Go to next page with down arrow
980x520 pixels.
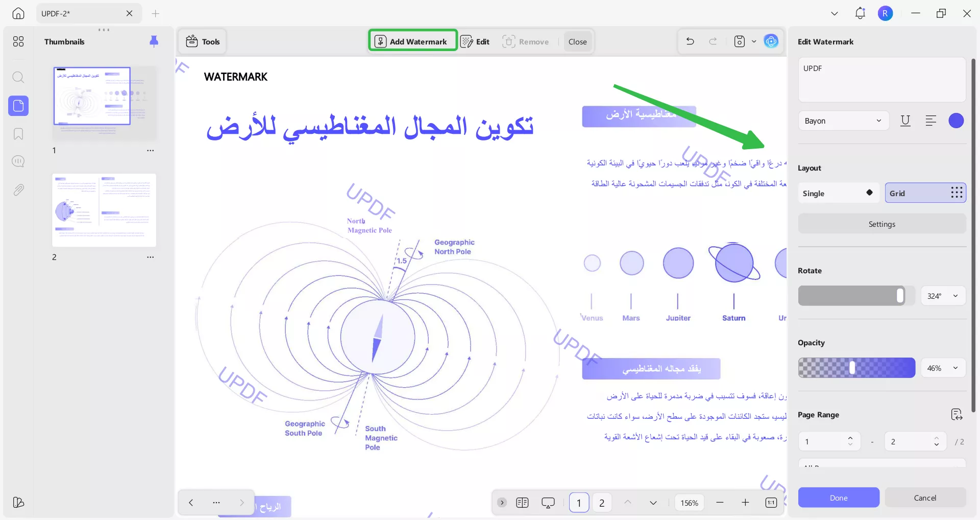click(x=653, y=503)
